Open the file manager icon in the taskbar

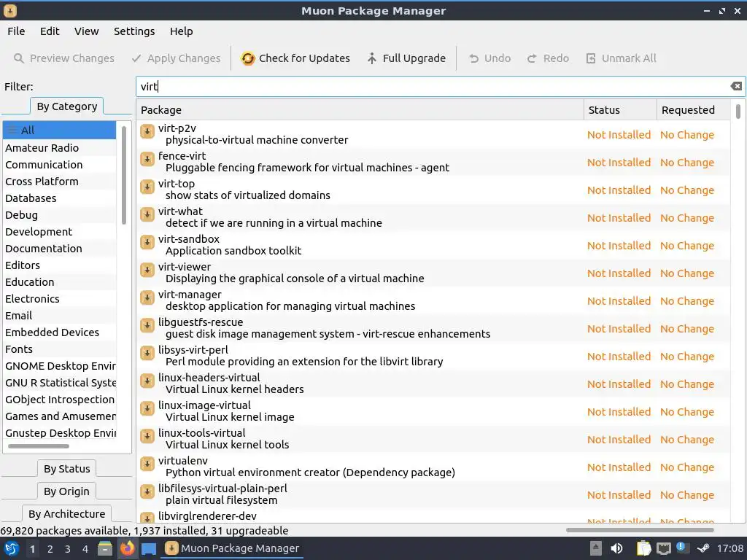point(105,548)
